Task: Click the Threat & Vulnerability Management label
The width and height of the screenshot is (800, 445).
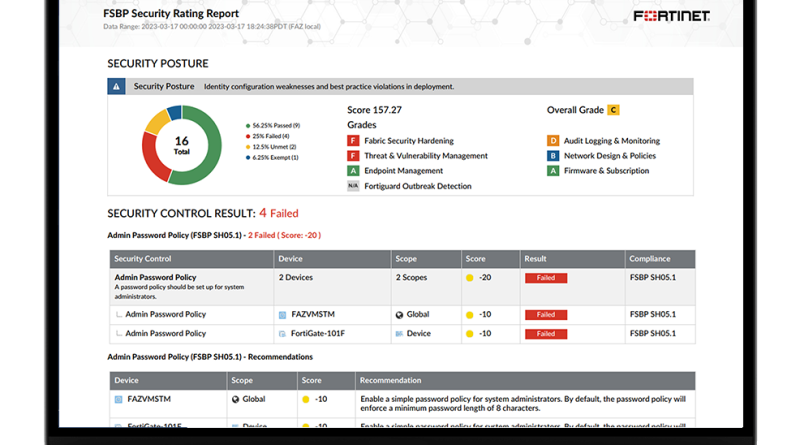Action: (x=426, y=156)
